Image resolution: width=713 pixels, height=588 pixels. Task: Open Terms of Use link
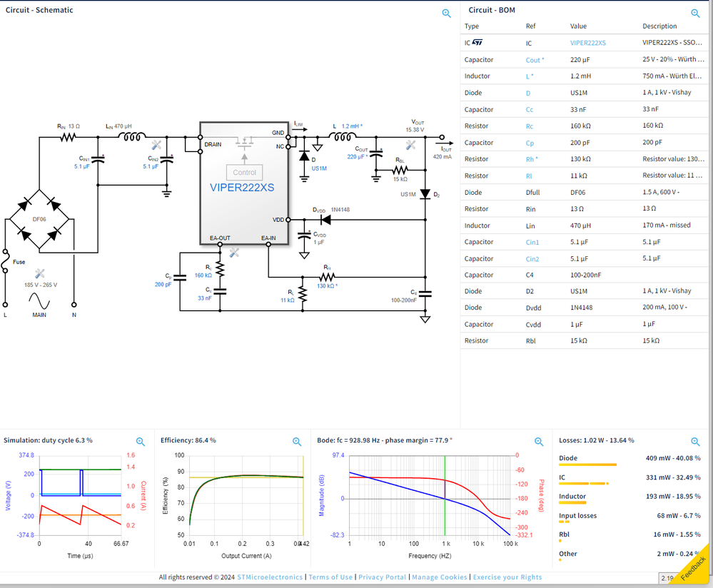(x=330, y=577)
